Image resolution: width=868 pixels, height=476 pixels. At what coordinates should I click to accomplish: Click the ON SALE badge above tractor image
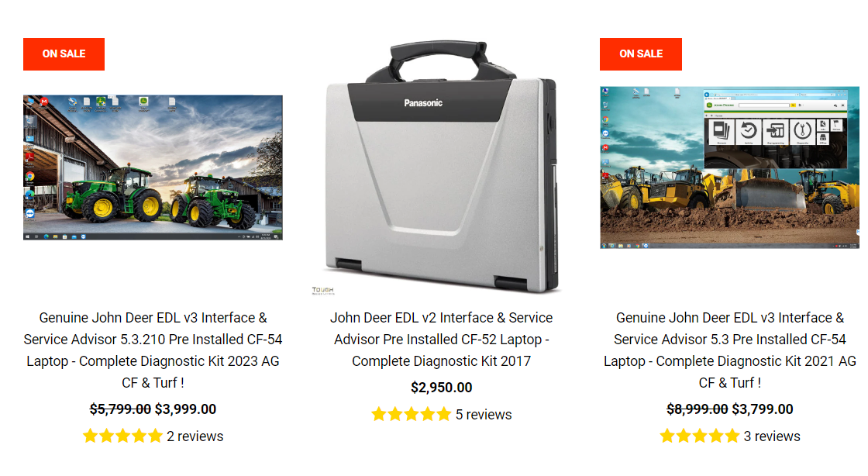(x=64, y=54)
